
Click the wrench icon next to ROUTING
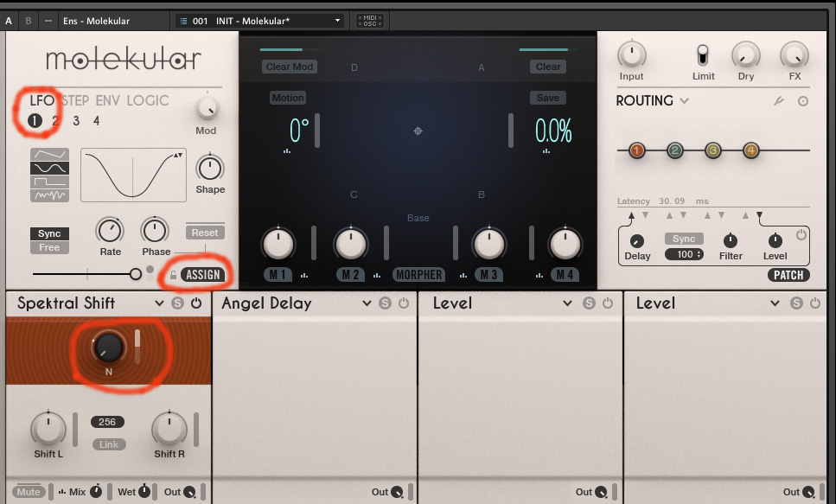click(x=778, y=102)
